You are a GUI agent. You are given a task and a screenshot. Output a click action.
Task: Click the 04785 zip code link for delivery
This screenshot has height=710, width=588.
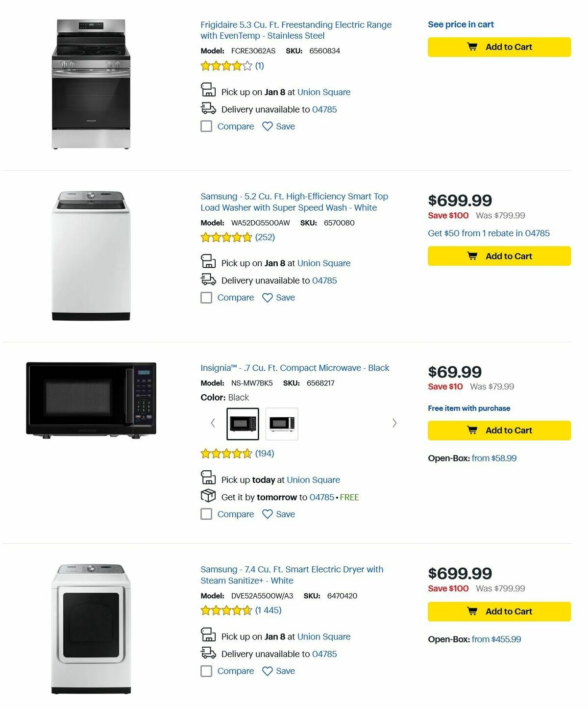324,109
